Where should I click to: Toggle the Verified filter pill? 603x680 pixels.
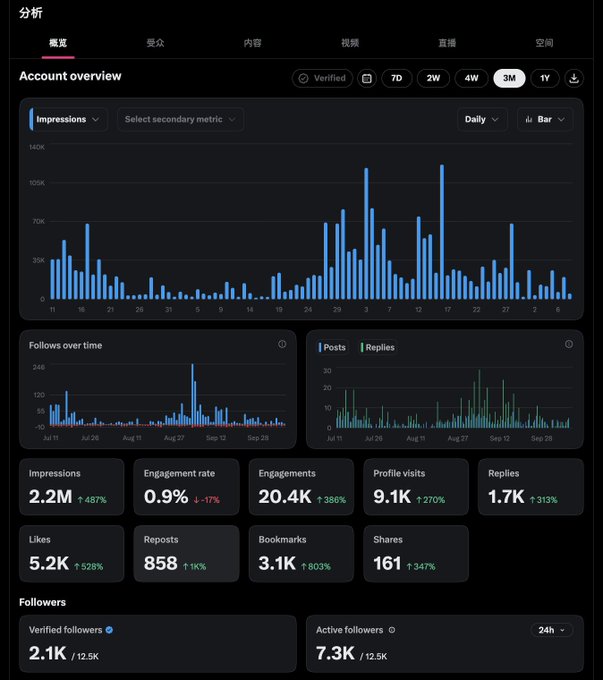pyautogui.click(x=322, y=78)
